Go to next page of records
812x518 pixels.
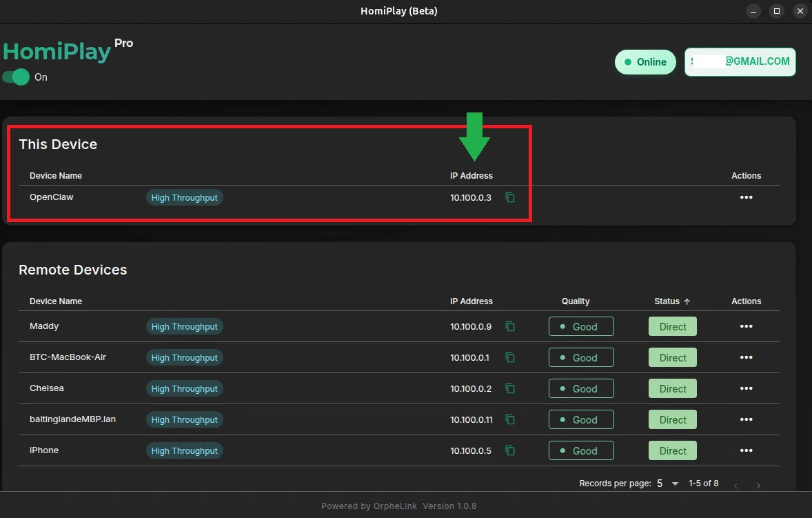pos(758,486)
